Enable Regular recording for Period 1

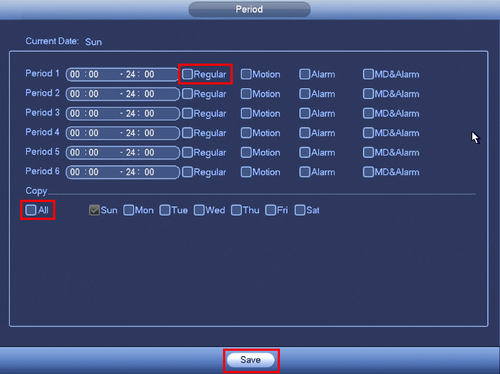(x=187, y=74)
